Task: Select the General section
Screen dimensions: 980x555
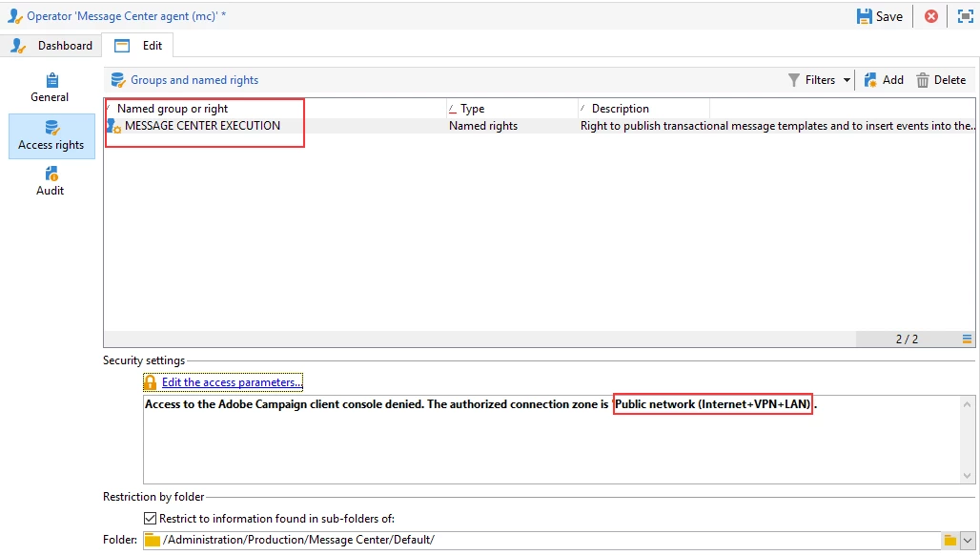Action: click(50, 88)
